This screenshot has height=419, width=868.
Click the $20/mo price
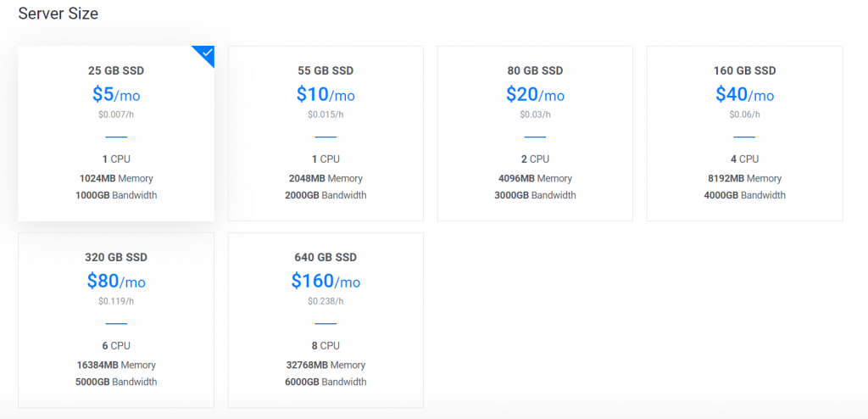click(535, 95)
